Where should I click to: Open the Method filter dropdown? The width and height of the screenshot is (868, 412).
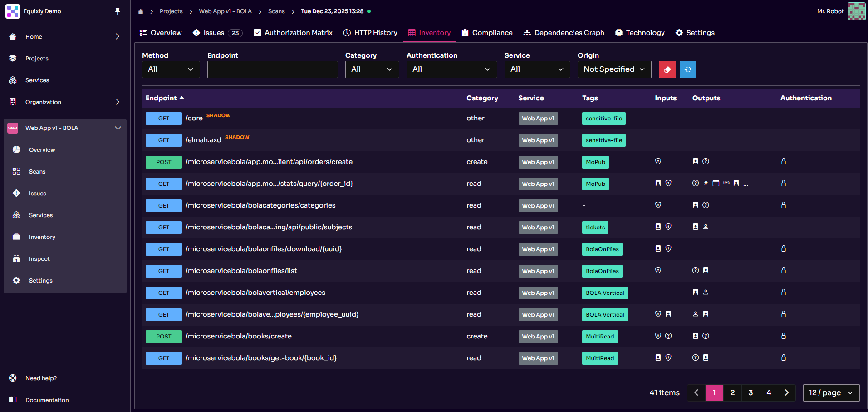171,69
